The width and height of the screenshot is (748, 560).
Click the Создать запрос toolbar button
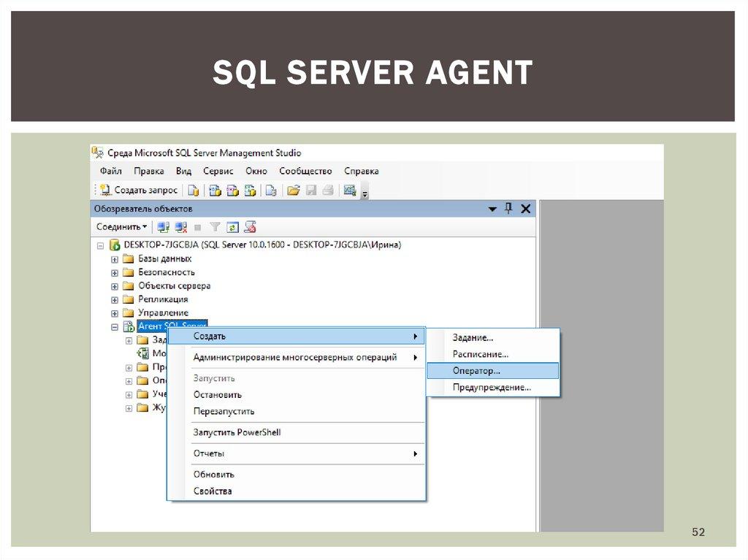point(139,191)
